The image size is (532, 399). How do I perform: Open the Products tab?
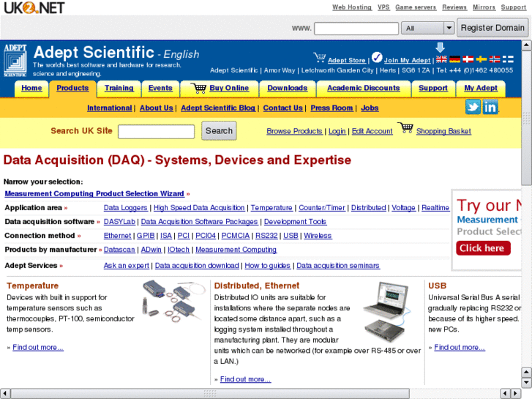[x=72, y=88]
